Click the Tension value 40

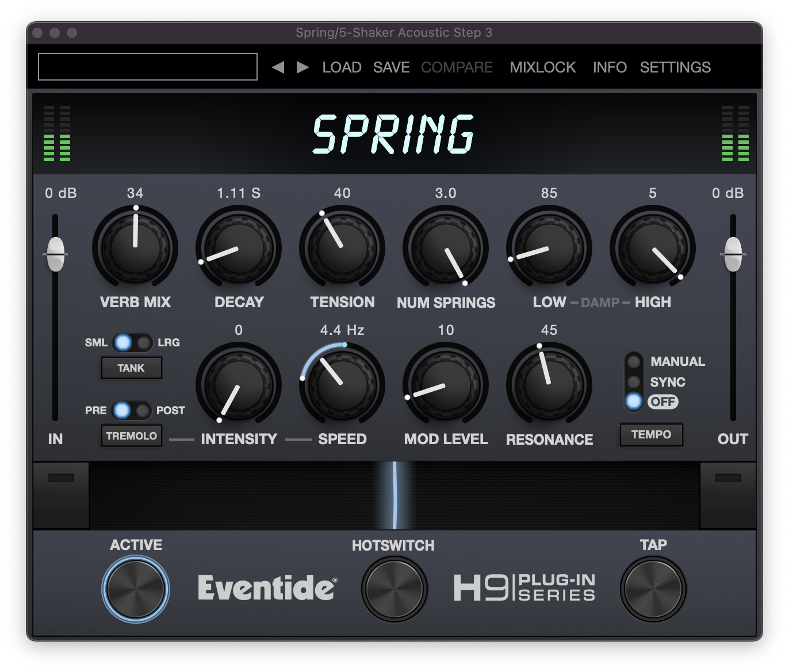coord(342,193)
